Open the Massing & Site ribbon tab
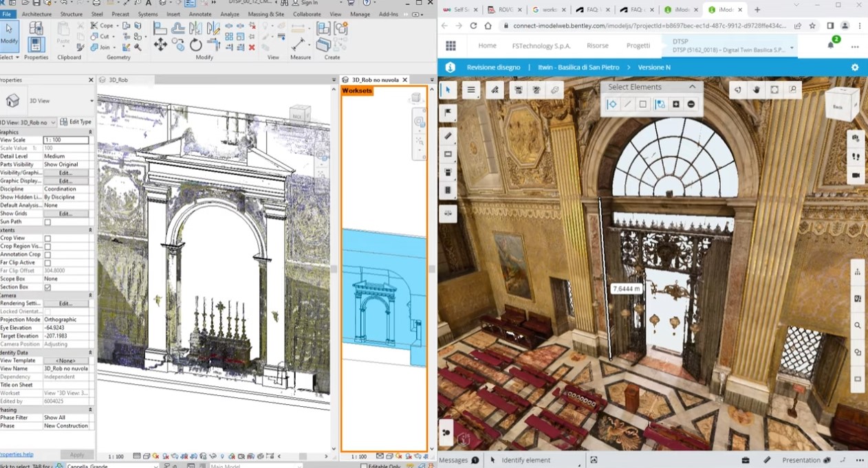The width and height of the screenshot is (868, 468). point(265,14)
